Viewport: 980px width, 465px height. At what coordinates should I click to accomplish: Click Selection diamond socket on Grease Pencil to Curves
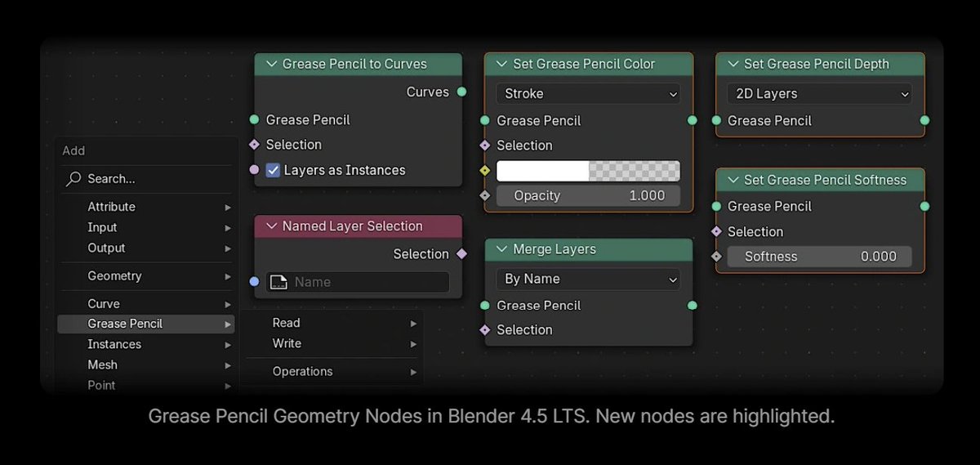(x=254, y=145)
